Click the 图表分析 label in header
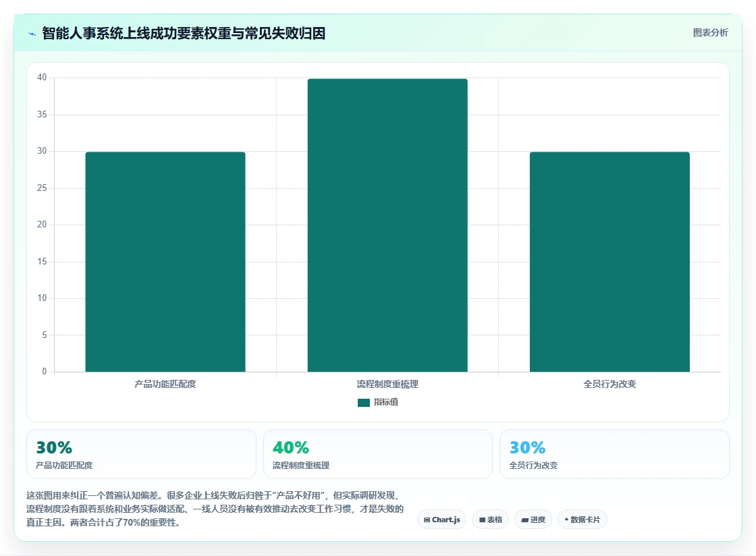The height and width of the screenshot is (556, 756). point(710,33)
